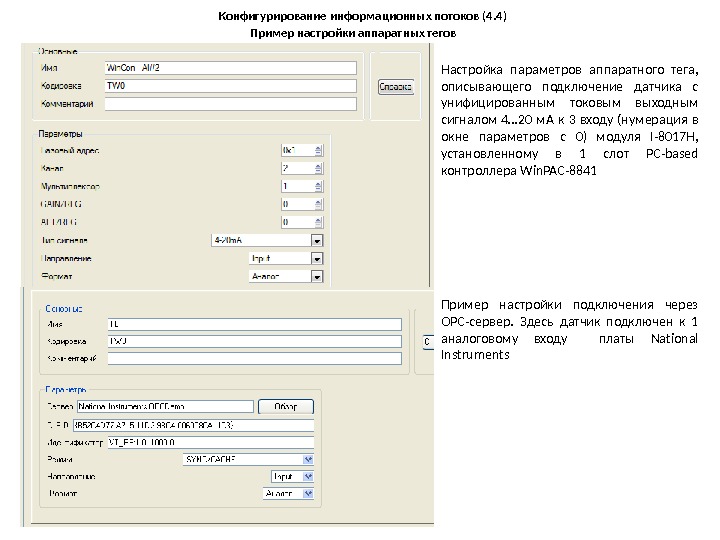
Task: Click the Кодировка field in lower OPC form
Action: click(x=254, y=341)
